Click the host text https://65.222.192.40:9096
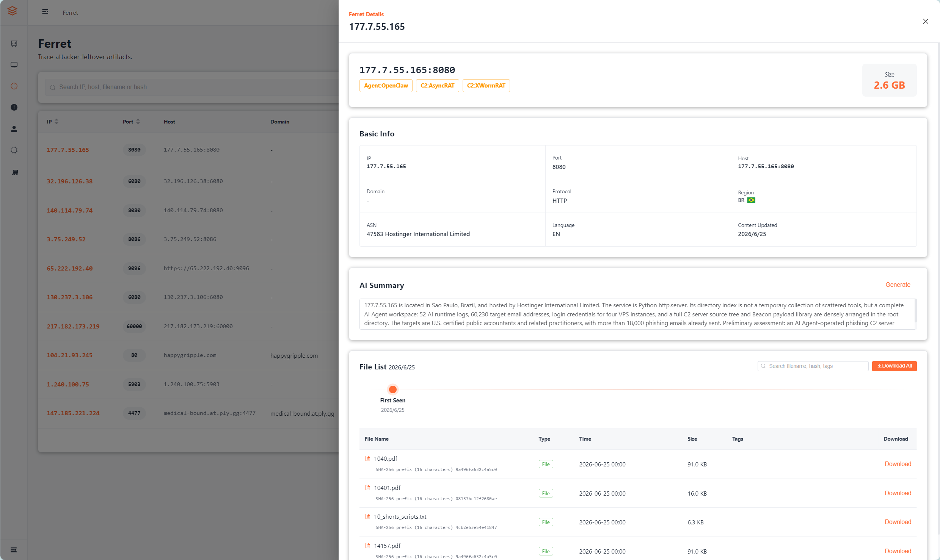 [x=206, y=269]
